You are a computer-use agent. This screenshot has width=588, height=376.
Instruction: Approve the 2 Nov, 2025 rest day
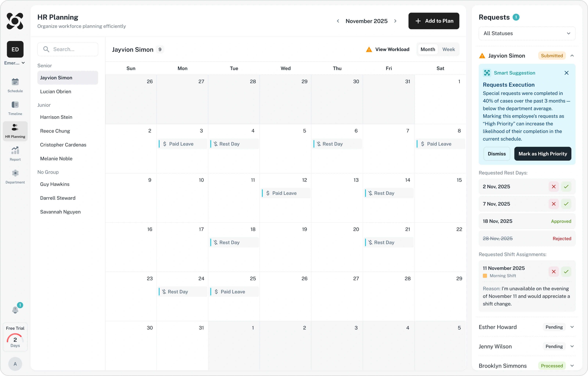tap(566, 187)
